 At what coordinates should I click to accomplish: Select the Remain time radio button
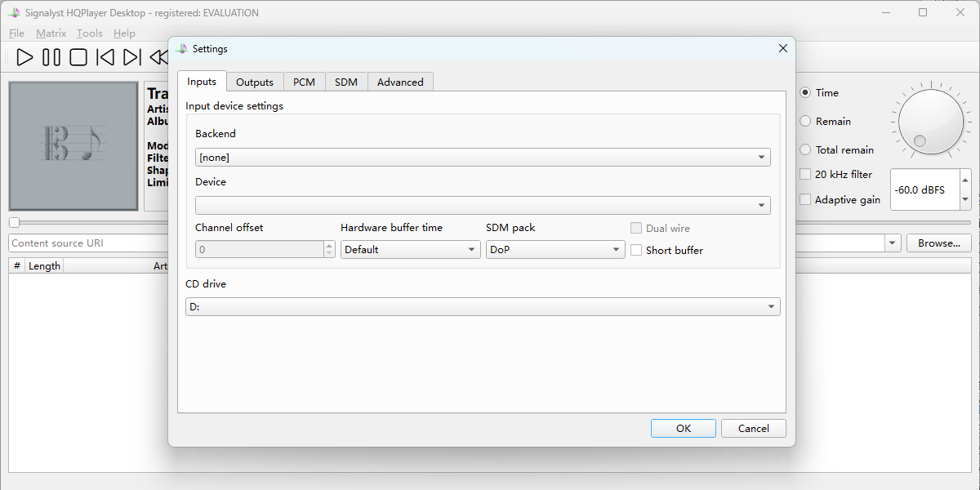click(805, 122)
